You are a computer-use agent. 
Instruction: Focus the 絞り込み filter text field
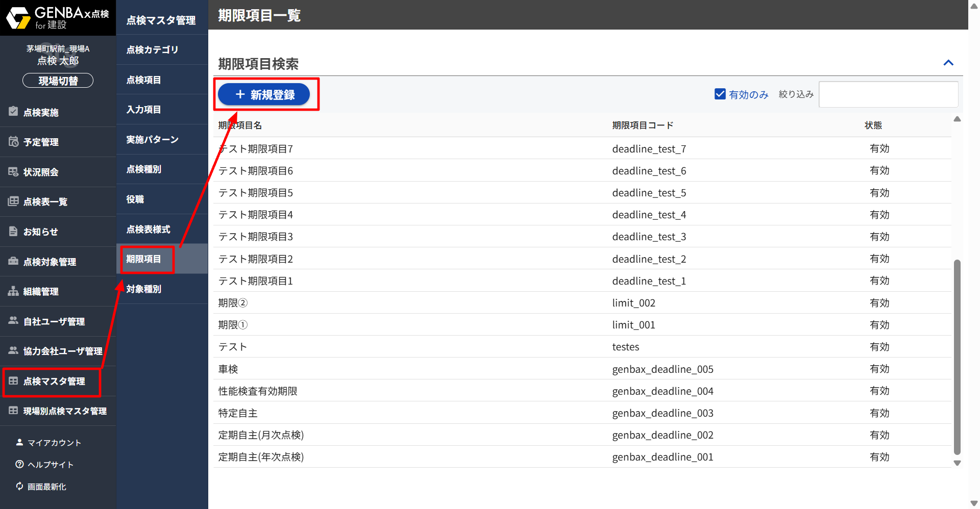pyautogui.click(x=888, y=94)
